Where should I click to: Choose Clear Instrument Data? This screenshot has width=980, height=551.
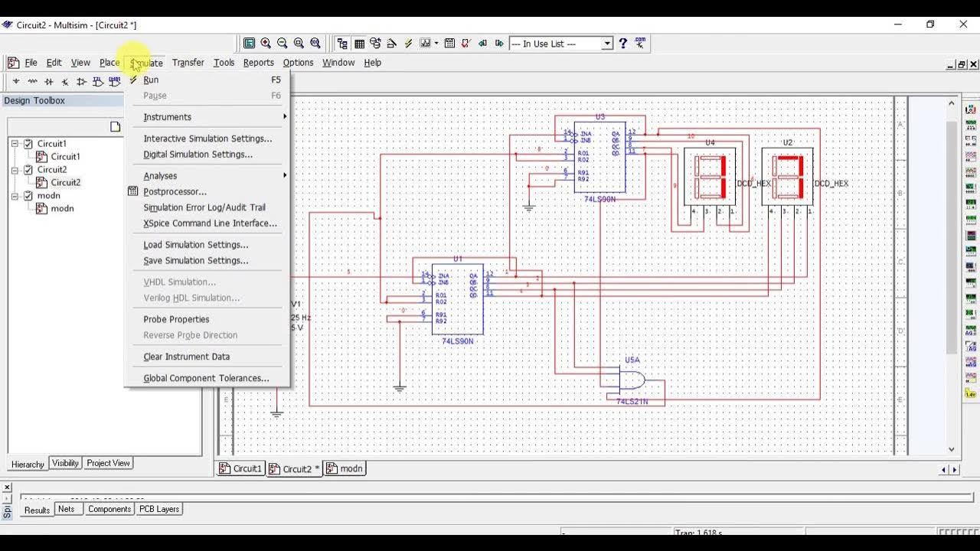coord(207,357)
